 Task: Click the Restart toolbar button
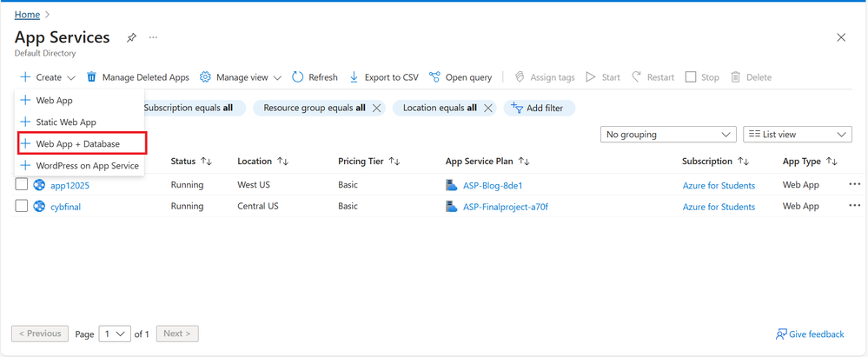653,77
